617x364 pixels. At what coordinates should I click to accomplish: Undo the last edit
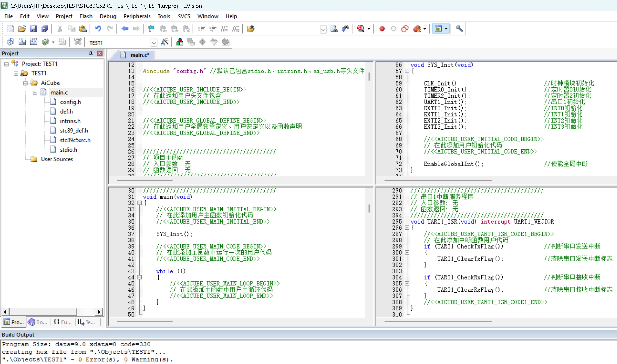[98, 29]
